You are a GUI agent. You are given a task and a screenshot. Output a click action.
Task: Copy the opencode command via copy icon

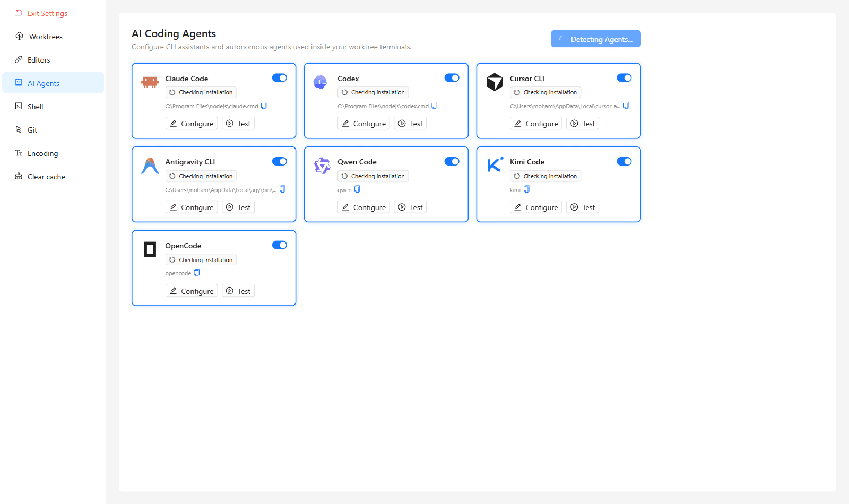[197, 273]
